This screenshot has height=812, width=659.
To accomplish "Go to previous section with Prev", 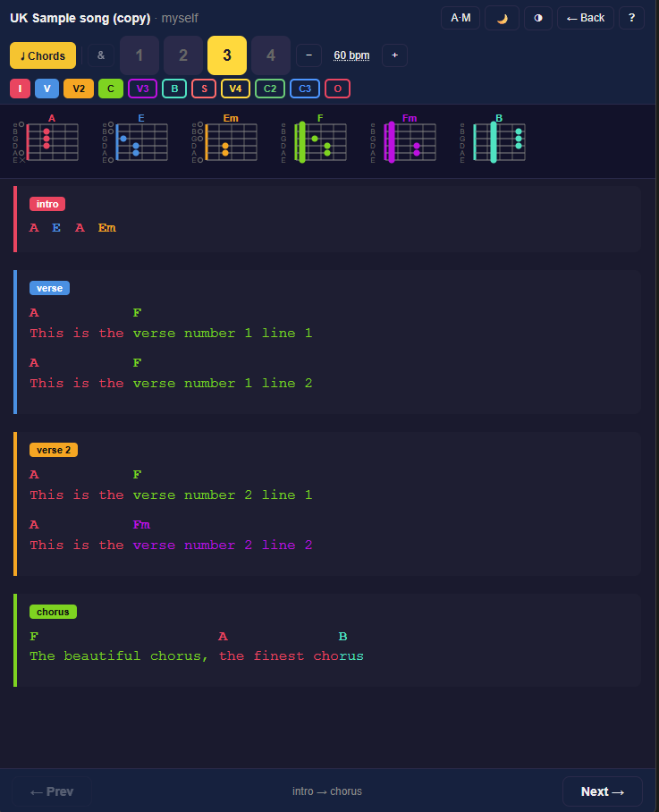I will click(52, 791).
